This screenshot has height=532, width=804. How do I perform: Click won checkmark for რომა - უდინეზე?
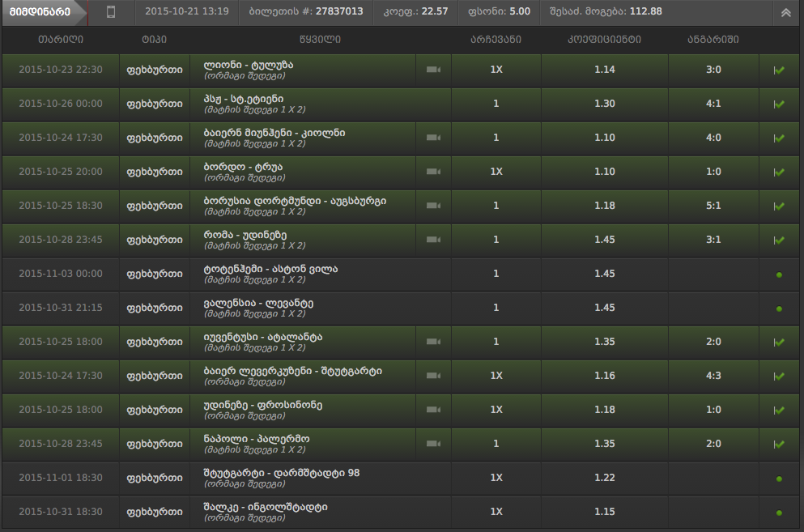click(x=779, y=240)
